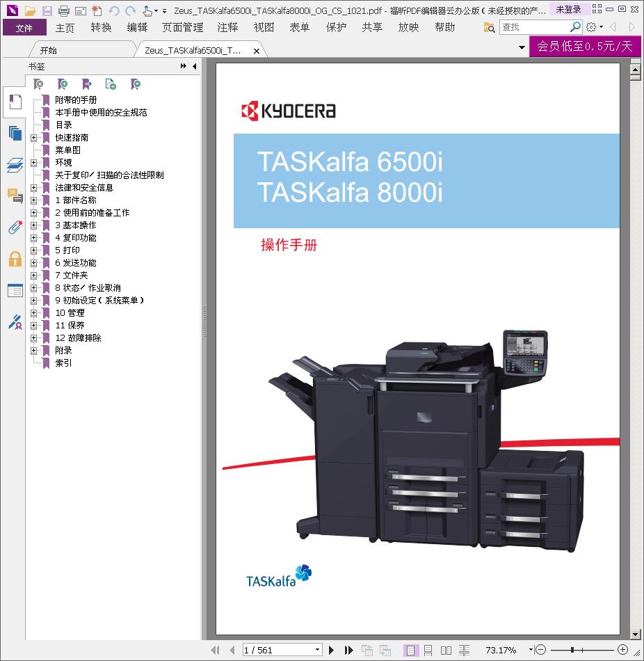Open the Comments panel icon
This screenshot has width=644, height=661.
[15, 196]
